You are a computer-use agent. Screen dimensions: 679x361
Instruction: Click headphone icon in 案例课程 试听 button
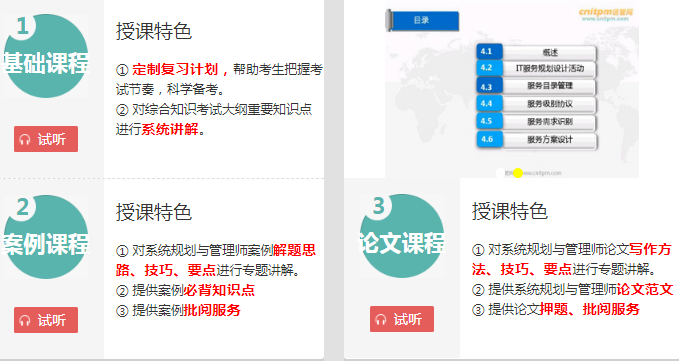point(25,320)
